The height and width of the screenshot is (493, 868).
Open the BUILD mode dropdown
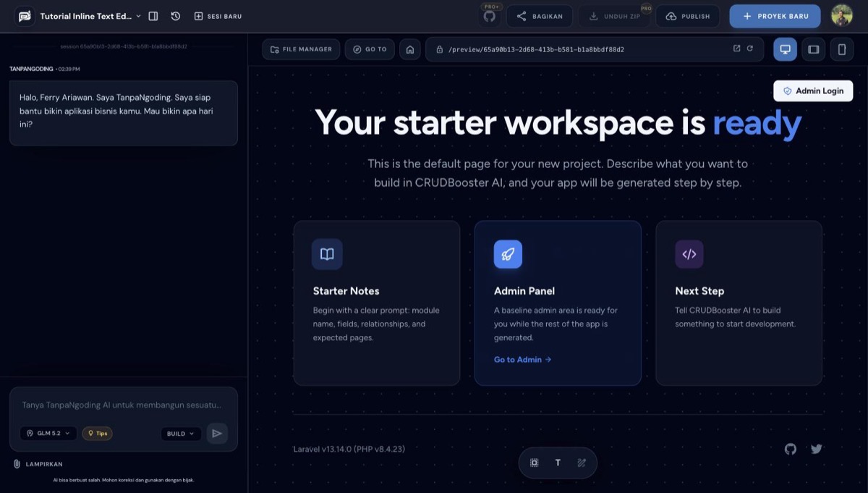(x=181, y=434)
